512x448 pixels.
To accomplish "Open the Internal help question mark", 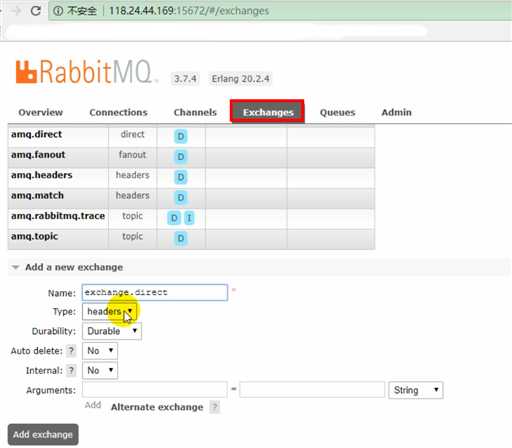I will click(x=71, y=370).
